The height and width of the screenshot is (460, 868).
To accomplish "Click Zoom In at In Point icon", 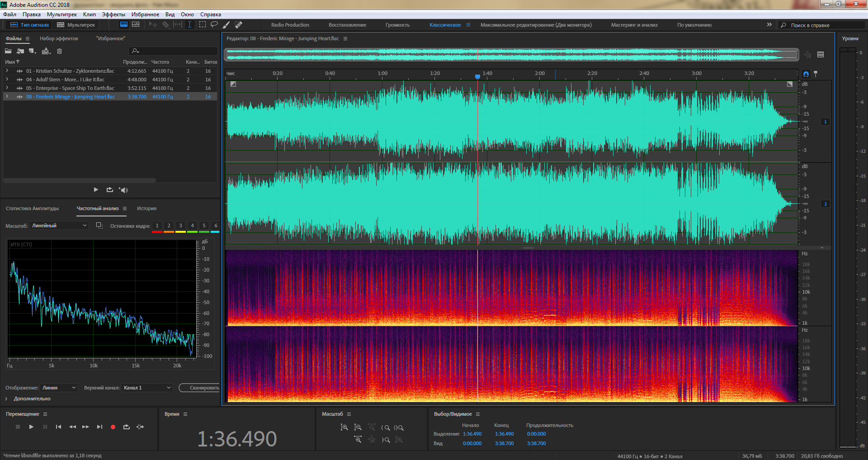I will tap(385, 427).
